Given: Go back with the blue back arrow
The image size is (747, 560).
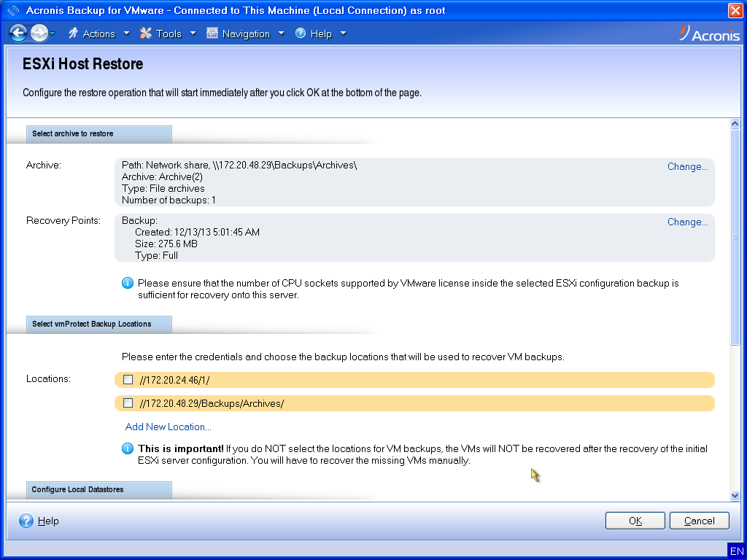Looking at the screenshot, I should (x=18, y=34).
